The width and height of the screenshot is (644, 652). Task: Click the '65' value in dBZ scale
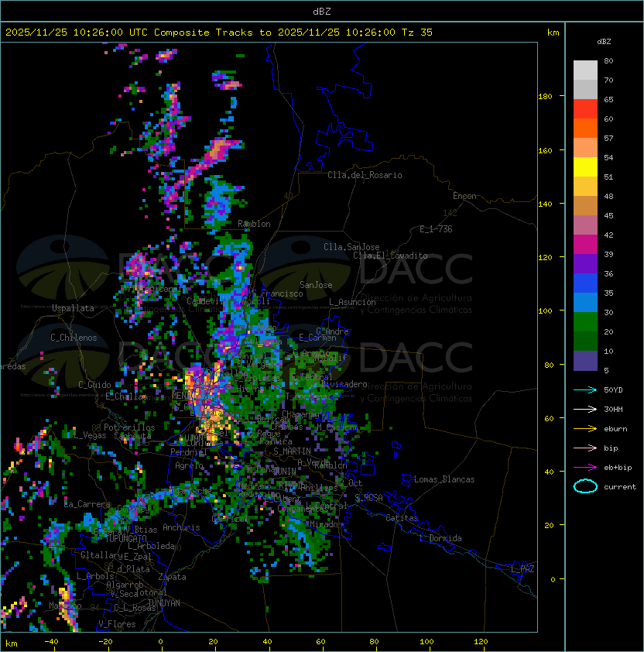point(608,99)
